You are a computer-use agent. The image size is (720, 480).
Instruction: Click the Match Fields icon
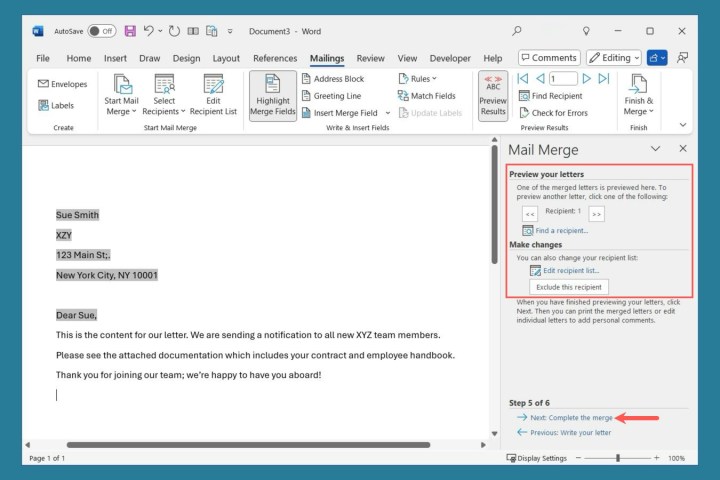coord(403,96)
